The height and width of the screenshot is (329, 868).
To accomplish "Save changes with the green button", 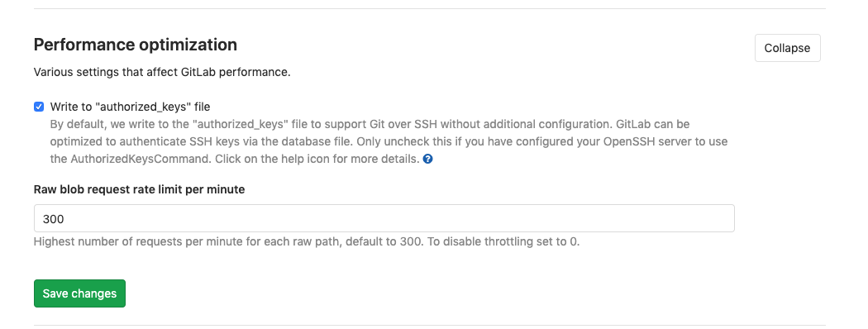I will click(x=79, y=293).
